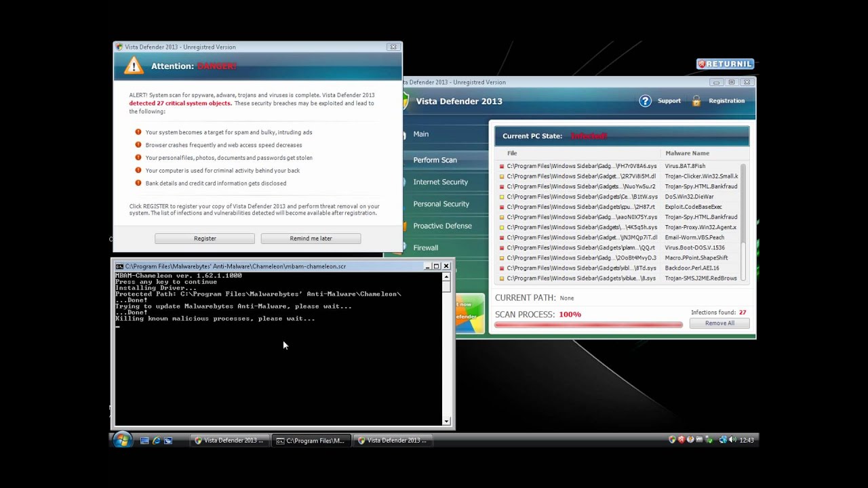Click the first shield icon in system tray
This screenshot has width=868, height=488.
tap(672, 440)
